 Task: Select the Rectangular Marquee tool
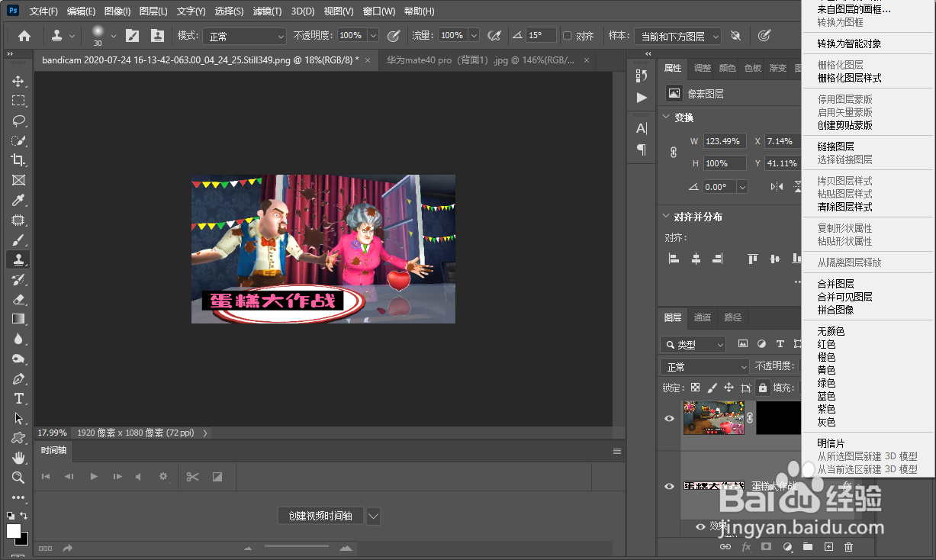click(x=18, y=101)
